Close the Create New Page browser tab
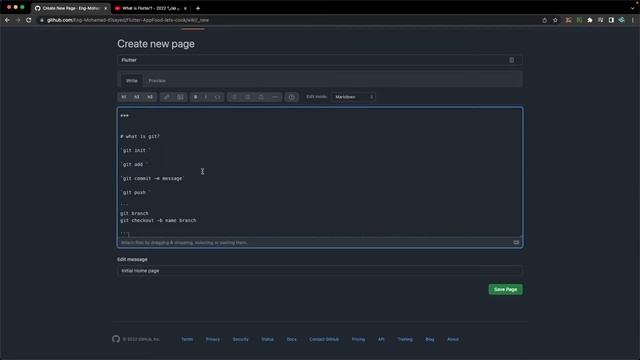Image resolution: width=640 pixels, height=360 pixels. tap(105, 8)
